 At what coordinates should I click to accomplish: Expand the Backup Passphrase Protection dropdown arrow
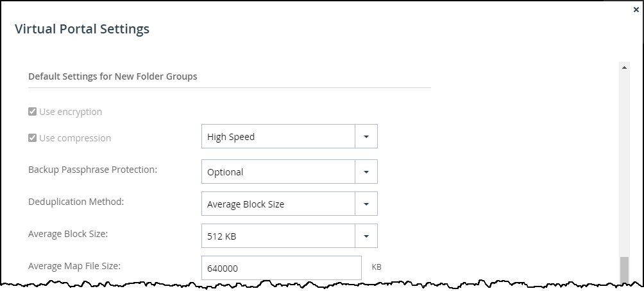click(366, 172)
